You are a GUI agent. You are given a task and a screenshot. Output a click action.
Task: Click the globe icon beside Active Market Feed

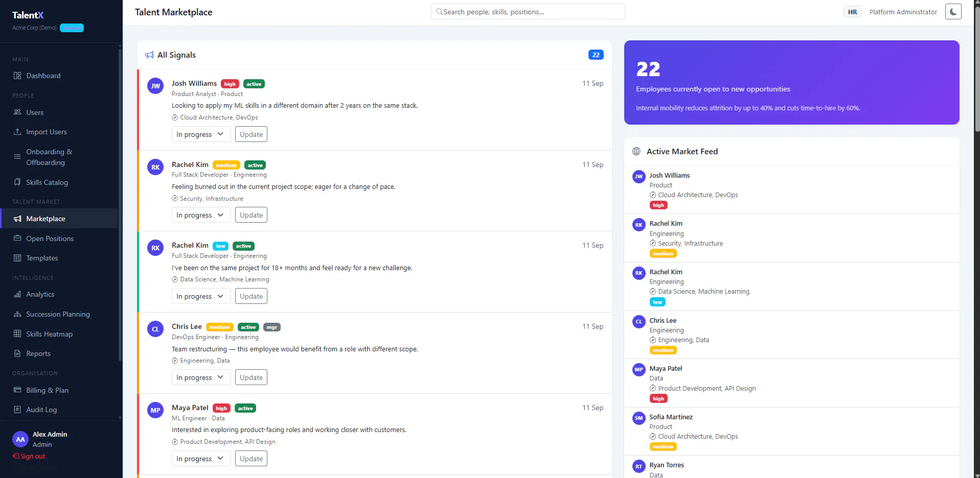[x=636, y=151]
